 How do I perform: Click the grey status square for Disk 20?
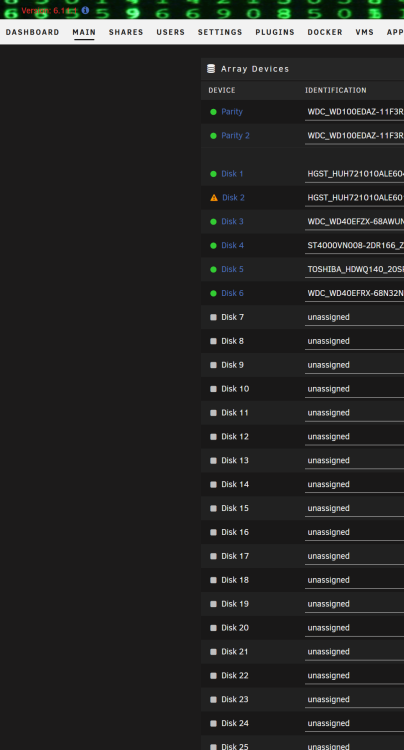213,628
